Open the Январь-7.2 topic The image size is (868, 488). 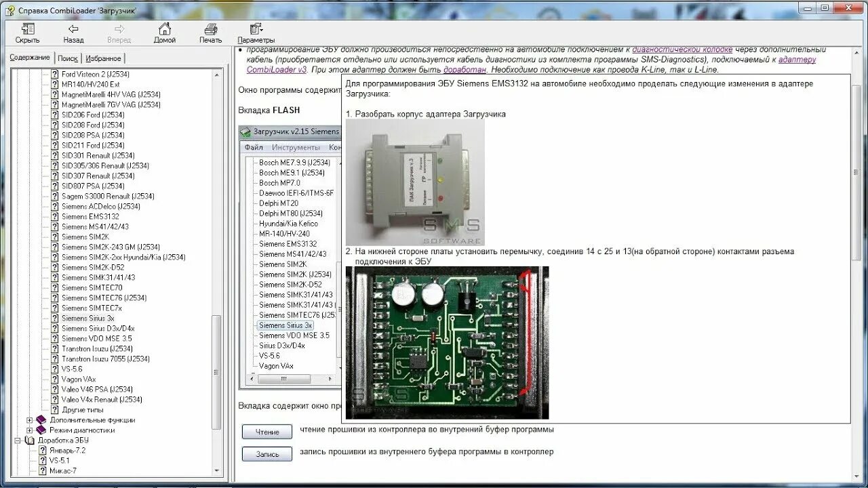pyautogui.click(x=67, y=450)
